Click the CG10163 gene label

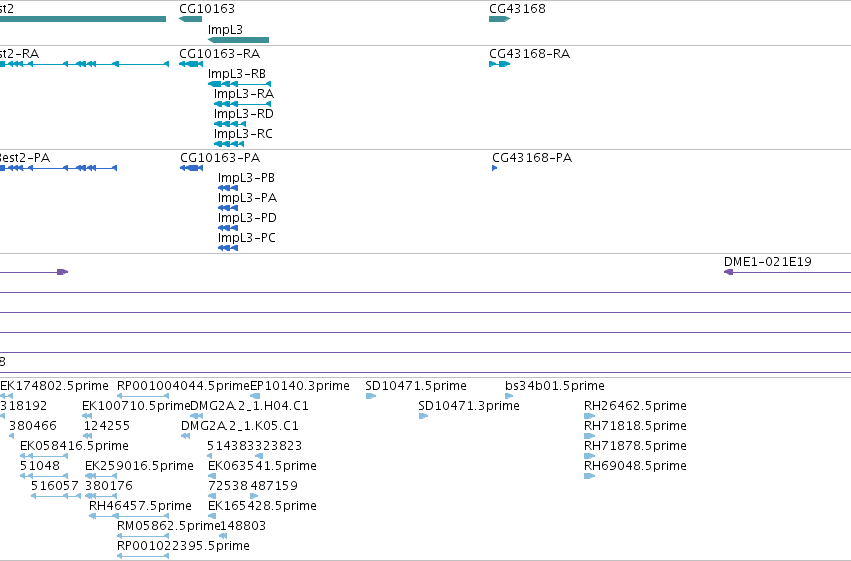click(x=207, y=9)
